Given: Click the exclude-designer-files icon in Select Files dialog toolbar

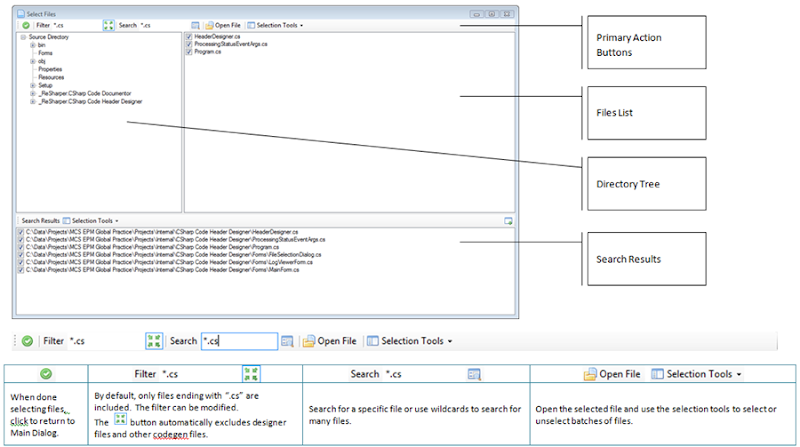Looking at the screenshot, I should tap(109, 25).
